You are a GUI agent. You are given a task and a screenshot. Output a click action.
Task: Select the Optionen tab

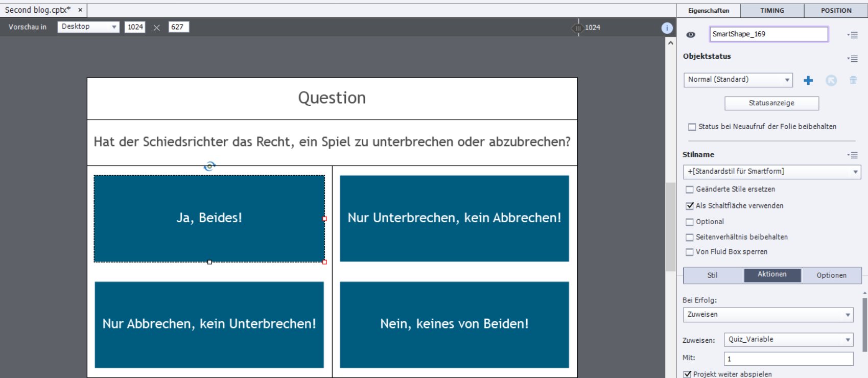coord(831,275)
